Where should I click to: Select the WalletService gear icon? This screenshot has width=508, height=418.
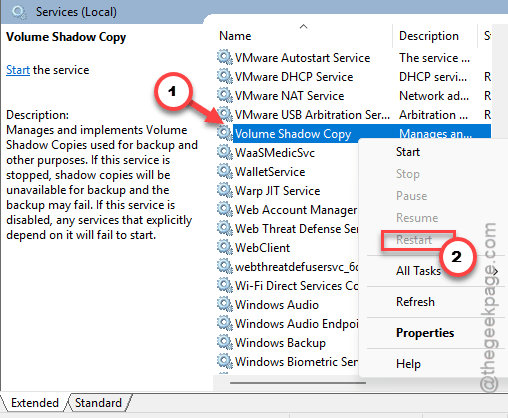coord(224,171)
